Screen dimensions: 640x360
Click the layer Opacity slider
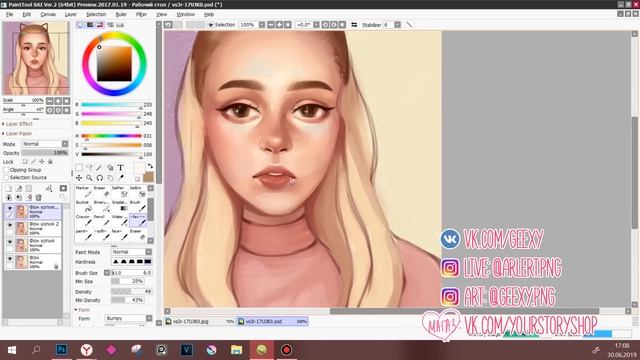click(x=45, y=153)
